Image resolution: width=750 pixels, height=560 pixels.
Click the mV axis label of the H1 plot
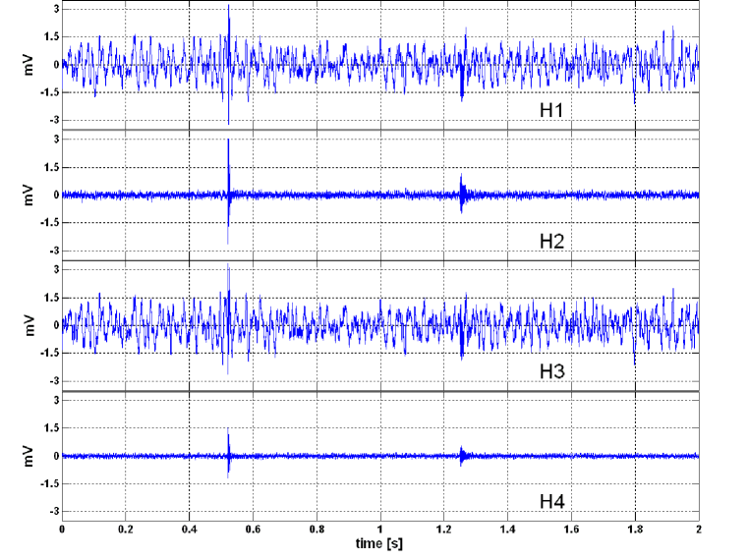[x=29, y=65]
